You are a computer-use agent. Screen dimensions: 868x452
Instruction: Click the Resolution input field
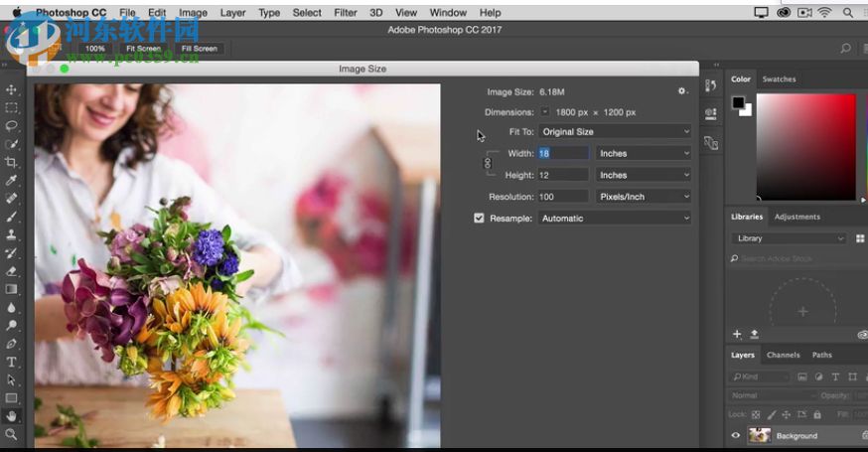563,197
